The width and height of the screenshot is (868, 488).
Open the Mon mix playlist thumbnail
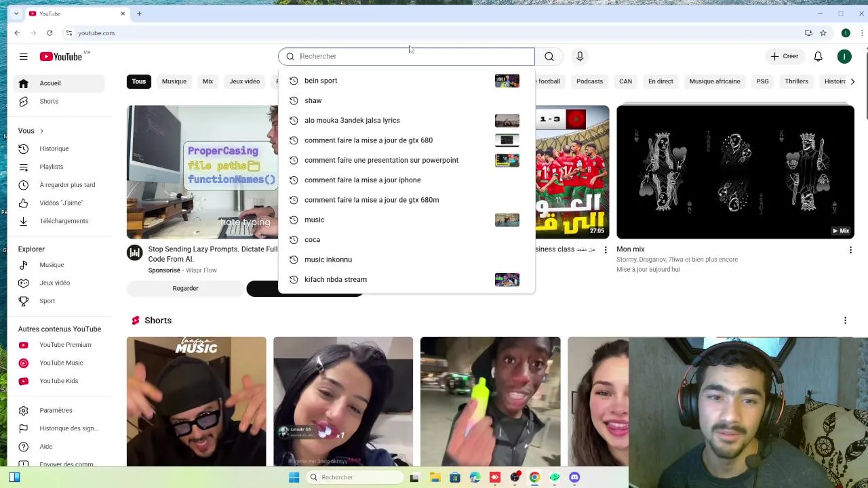tap(735, 172)
